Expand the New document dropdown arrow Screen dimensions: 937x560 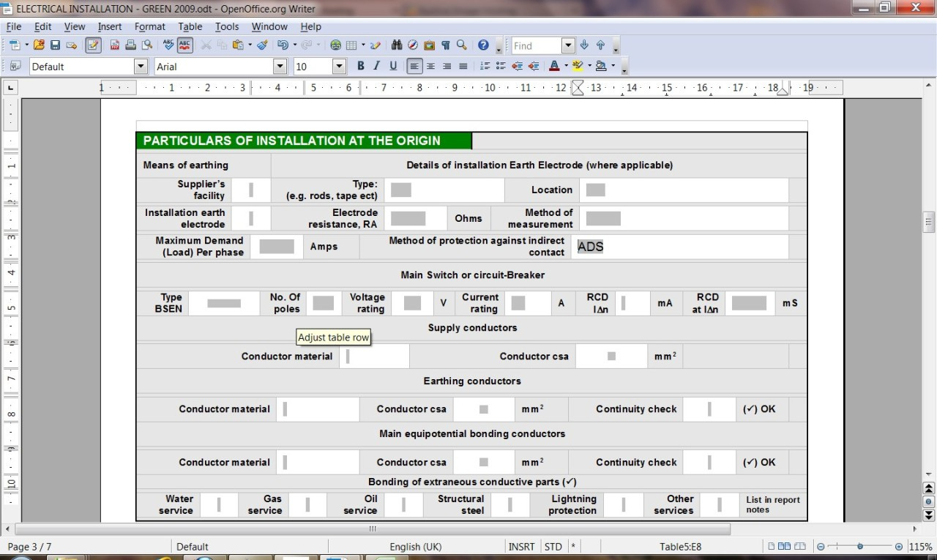tap(26, 45)
